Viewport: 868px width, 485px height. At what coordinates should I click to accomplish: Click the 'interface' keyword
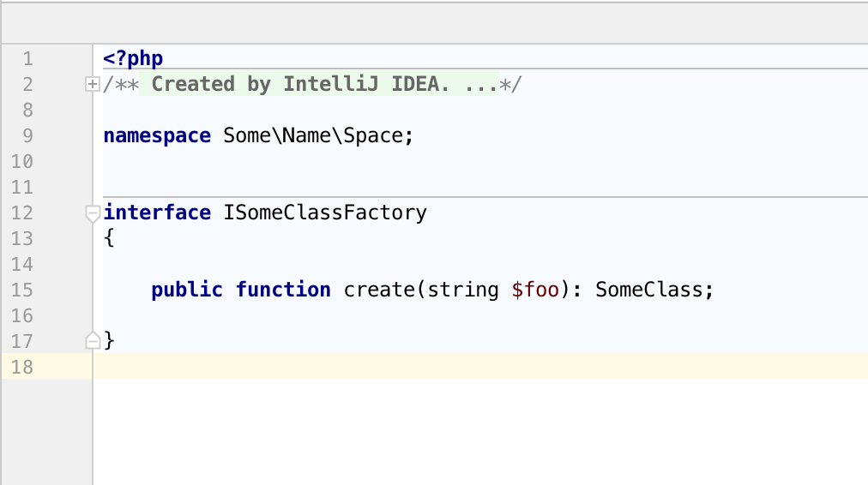coord(157,213)
